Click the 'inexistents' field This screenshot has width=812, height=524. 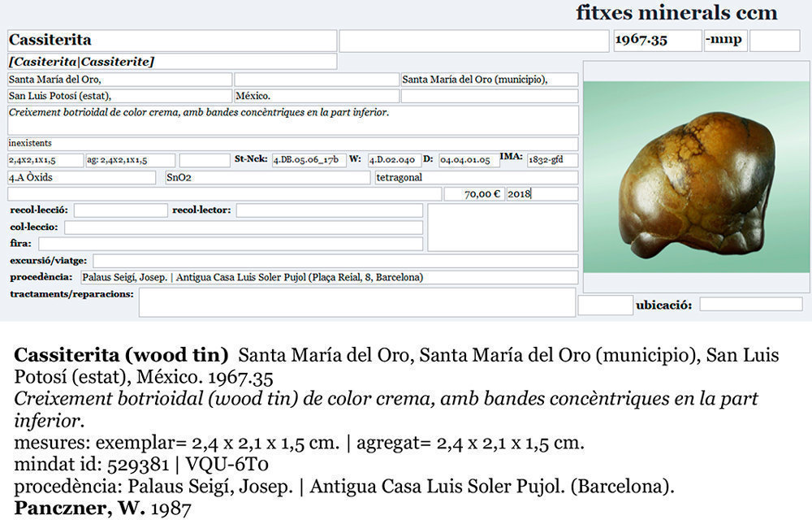pos(293,144)
